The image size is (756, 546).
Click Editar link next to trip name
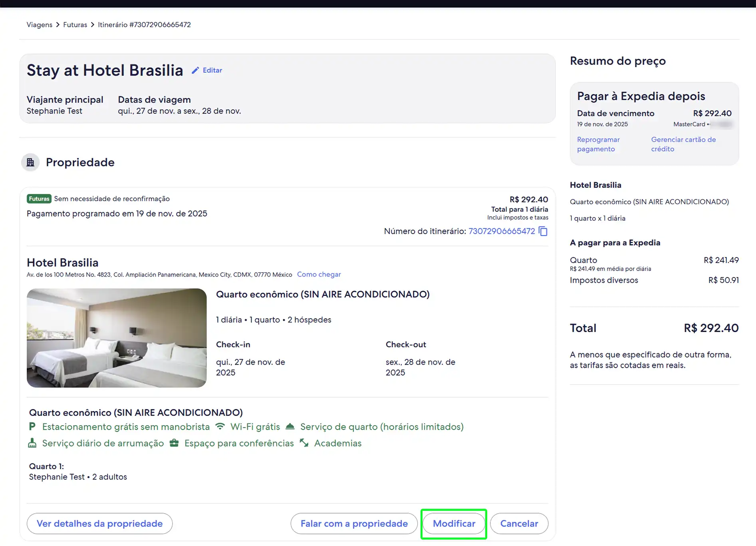pyautogui.click(x=212, y=70)
